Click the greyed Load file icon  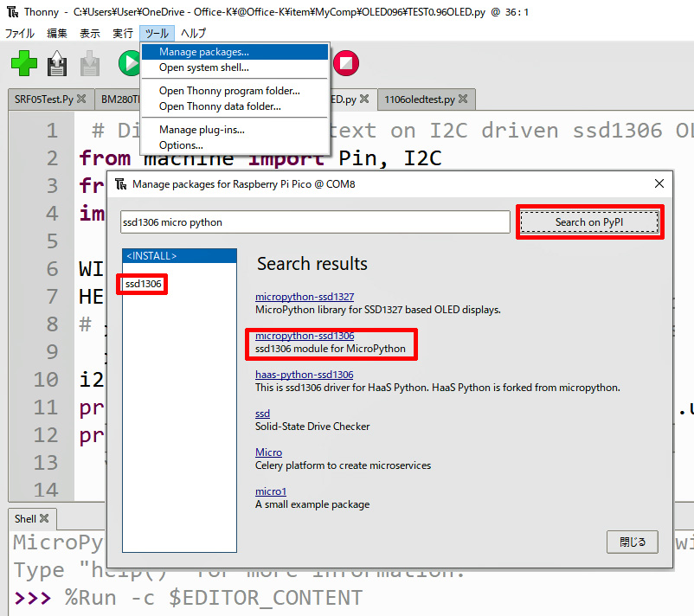click(x=90, y=63)
